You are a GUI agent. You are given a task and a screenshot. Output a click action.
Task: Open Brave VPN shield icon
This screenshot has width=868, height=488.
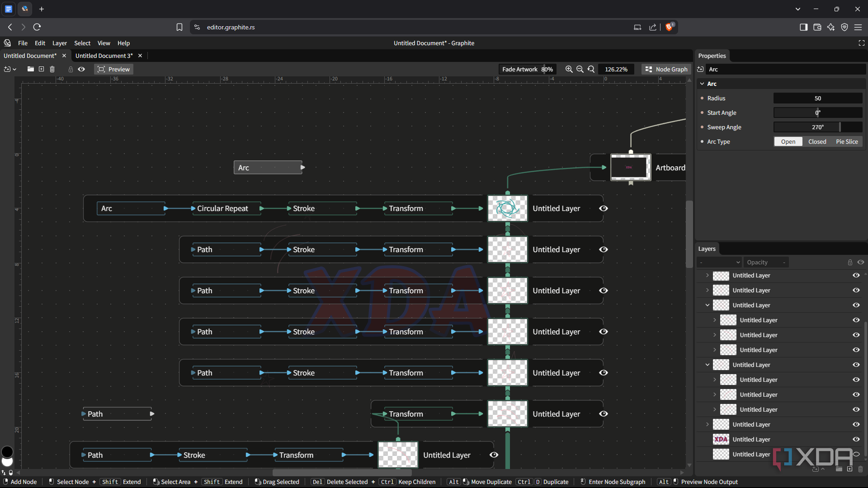[844, 27]
